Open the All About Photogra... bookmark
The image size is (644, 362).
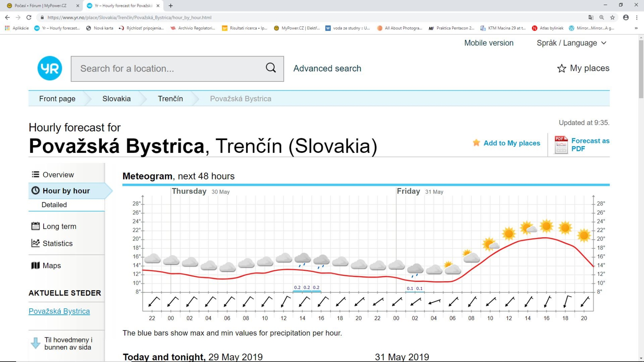pyautogui.click(x=400, y=28)
